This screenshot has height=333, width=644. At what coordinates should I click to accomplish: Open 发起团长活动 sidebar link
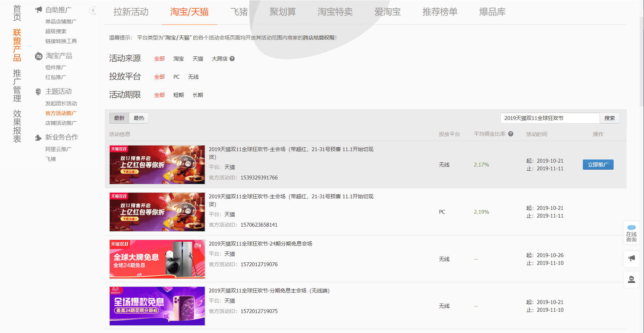pyautogui.click(x=61, y=104)
